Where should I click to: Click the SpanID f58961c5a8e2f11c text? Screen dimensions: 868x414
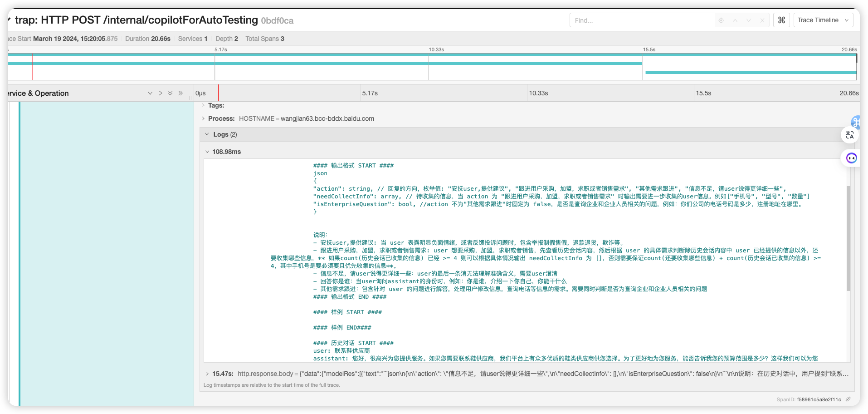[x=809, y=399]
